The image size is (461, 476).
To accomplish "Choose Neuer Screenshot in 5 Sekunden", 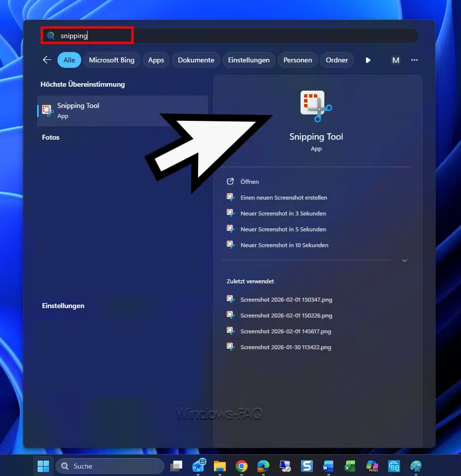I will click(x=283, y=229).
